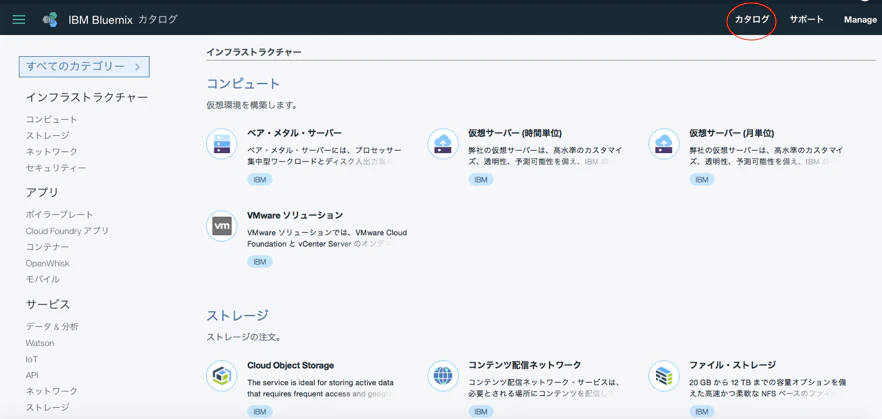Viewport: 882px width, 419px height.
Task: Select データ & 分析 in the sidebar
Action: coord(52,327)
